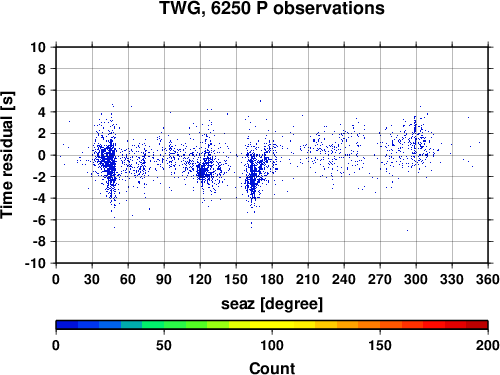Click the isolated data point near -7 s residual
The width and height of the screenshot is (500, 375).
click(407, 230)
